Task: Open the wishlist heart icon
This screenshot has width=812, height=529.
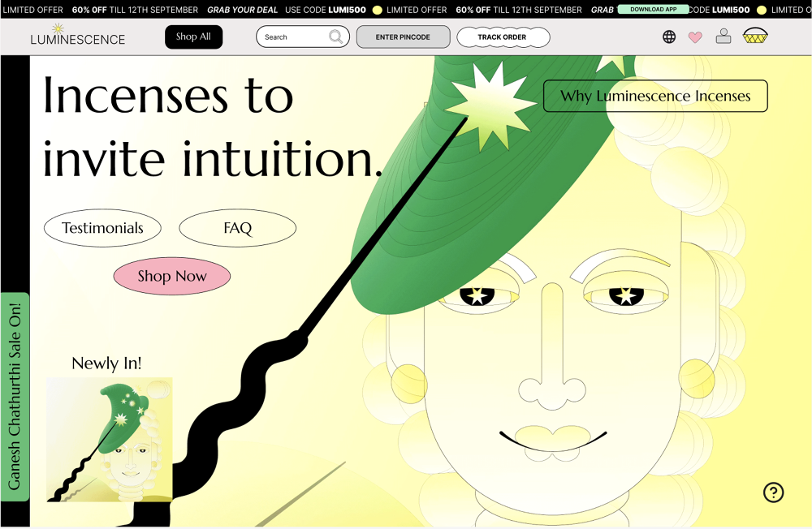Action: tap(695, 37)
